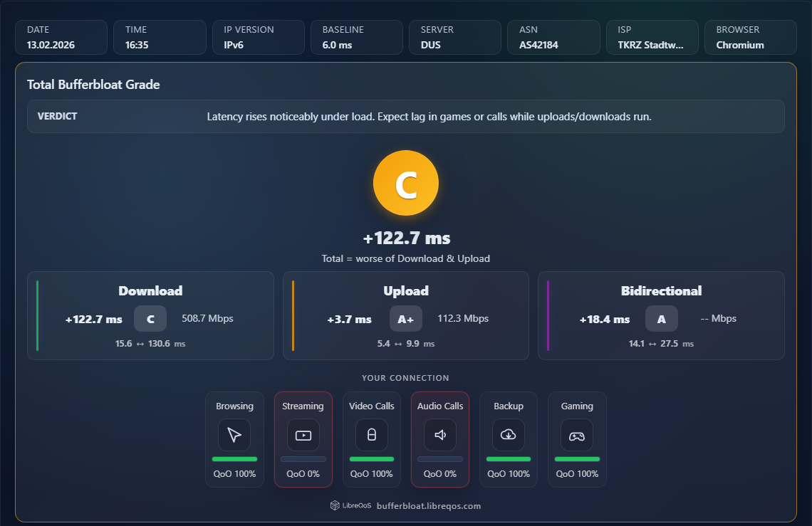This screenshot has height=526, width=812.
Task: Click the 508.7 Mbps download speed
Action: (x=207, y=318)
